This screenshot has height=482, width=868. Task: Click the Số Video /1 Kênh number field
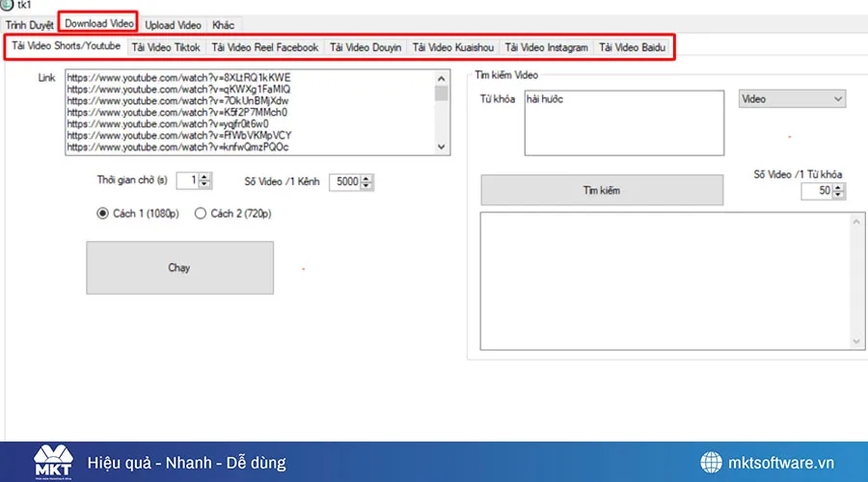pyautogui.click(x=344, y=181)
